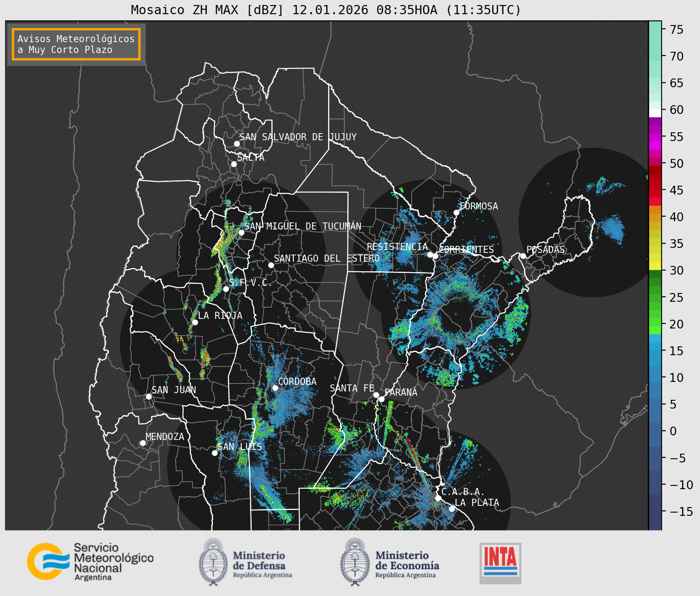Click the Mendoza city marker
Image resolution: width=700 pixels, height=596 pixels.
[x=143, y=443]
